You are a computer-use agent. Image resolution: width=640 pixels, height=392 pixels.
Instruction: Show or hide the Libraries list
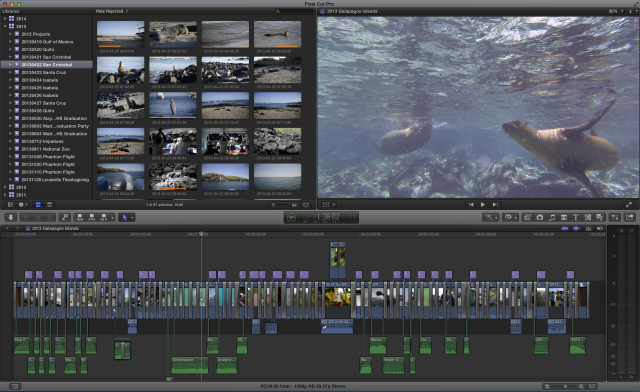click(10, 205)
